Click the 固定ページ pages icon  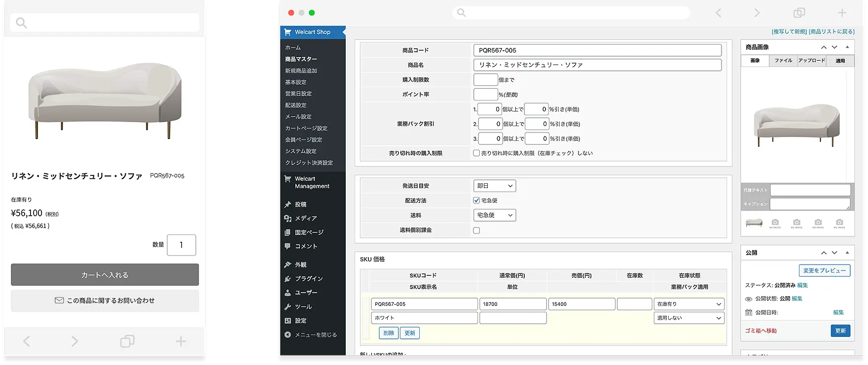click(x=288, y=232)
